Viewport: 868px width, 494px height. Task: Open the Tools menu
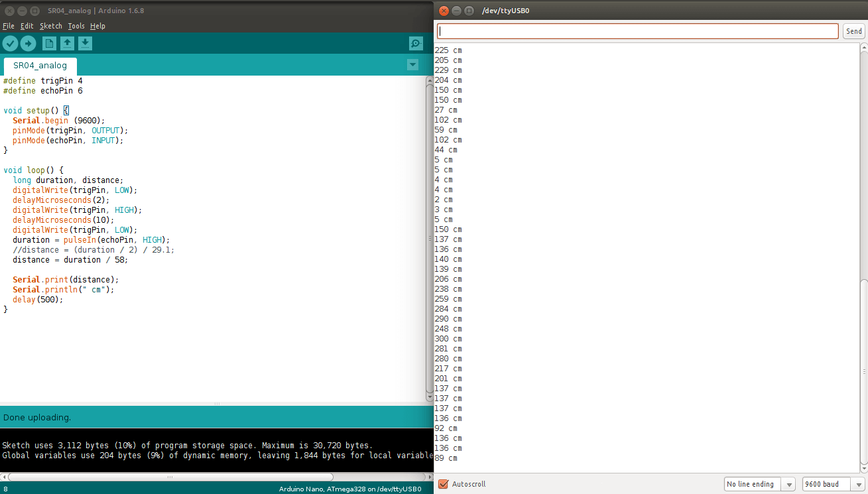[x=76, y=26]
